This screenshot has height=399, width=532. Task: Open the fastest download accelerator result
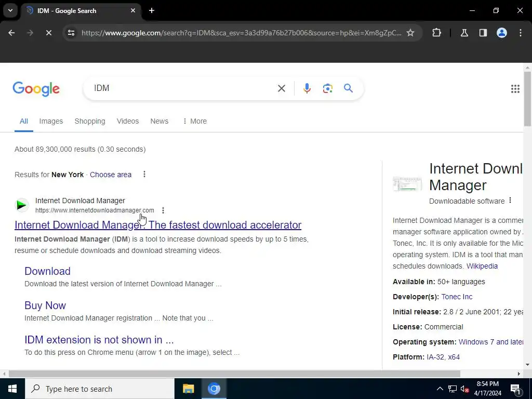tap(158, 225)
